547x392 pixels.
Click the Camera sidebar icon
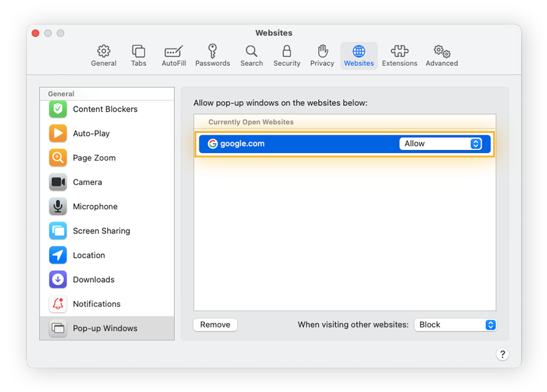58,182
